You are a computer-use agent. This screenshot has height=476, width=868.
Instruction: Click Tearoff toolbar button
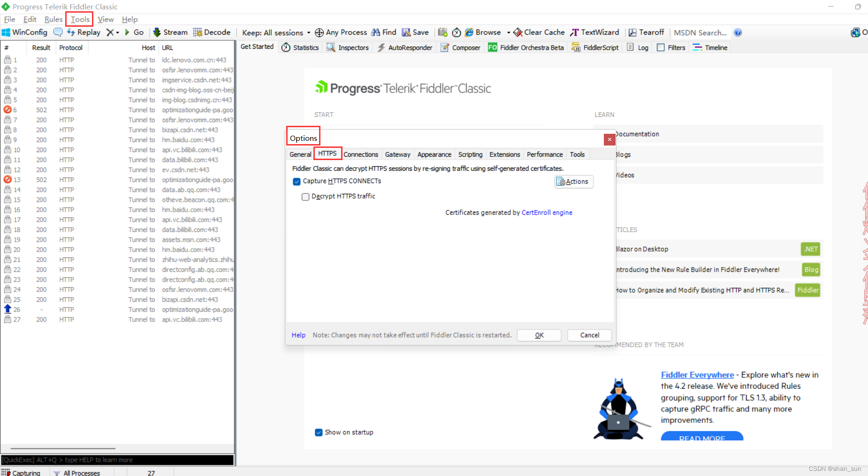[647, 32]
